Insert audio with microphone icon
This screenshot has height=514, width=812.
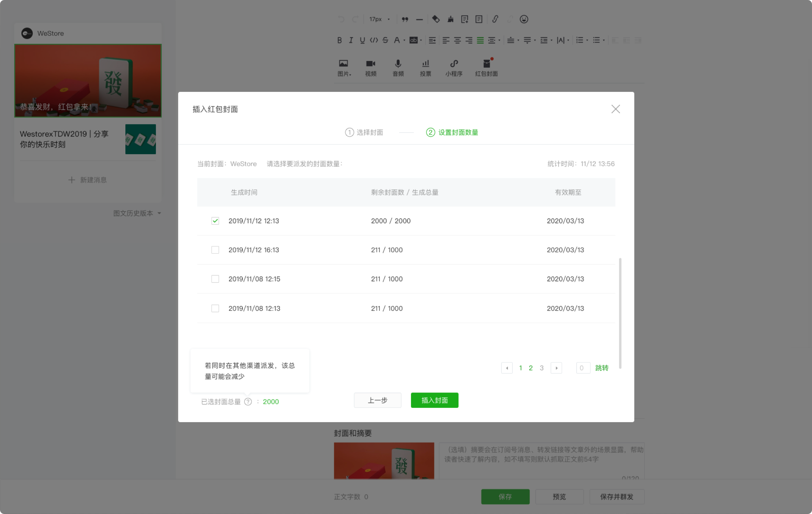(398, 68)
